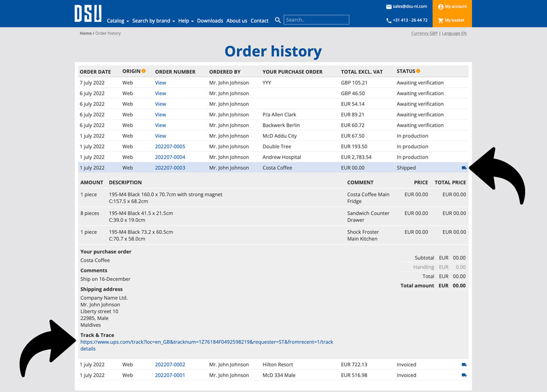Open Contact page
547x392 pixels.
[x=259, y=21]
